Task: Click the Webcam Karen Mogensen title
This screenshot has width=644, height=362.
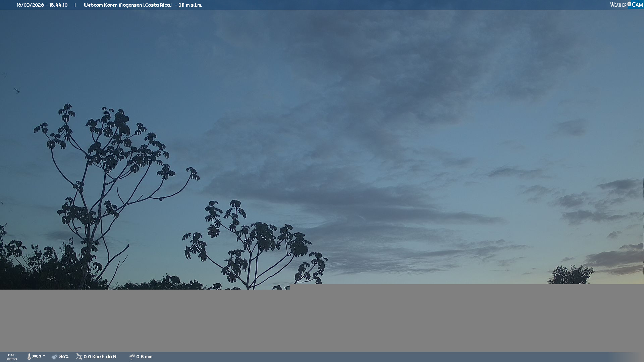Action: (113, 5)
